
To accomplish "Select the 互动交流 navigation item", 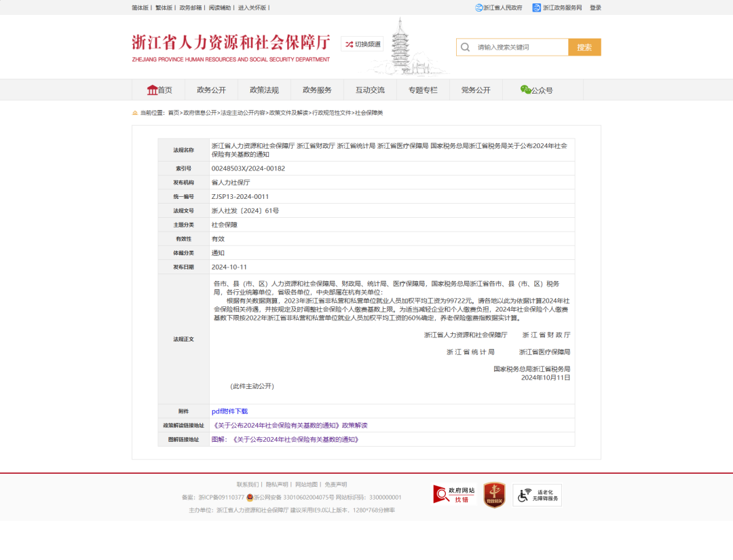I will (x=370, y=90).
